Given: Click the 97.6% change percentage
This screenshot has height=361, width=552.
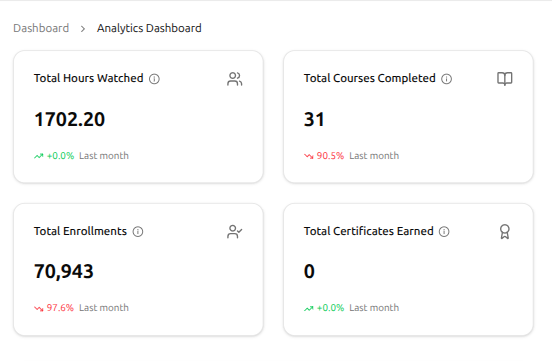Looking at the screenshot, I should click(60, 308).
